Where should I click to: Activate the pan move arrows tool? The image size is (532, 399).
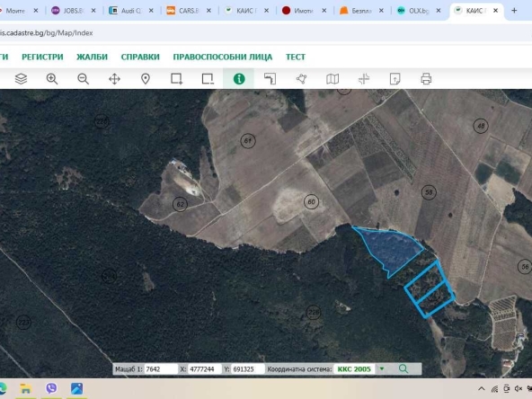[x=114, y=79]
